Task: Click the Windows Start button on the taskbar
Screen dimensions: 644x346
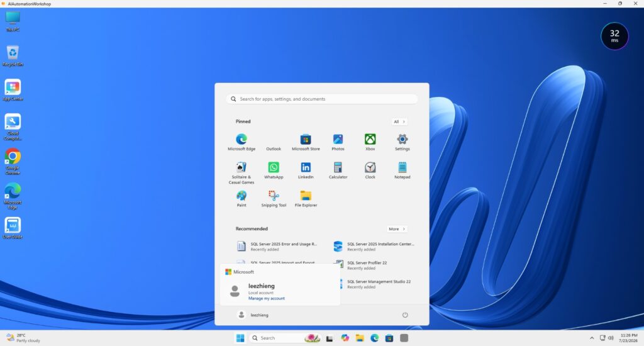Action: pyautogui.click(x=240, y=338)
